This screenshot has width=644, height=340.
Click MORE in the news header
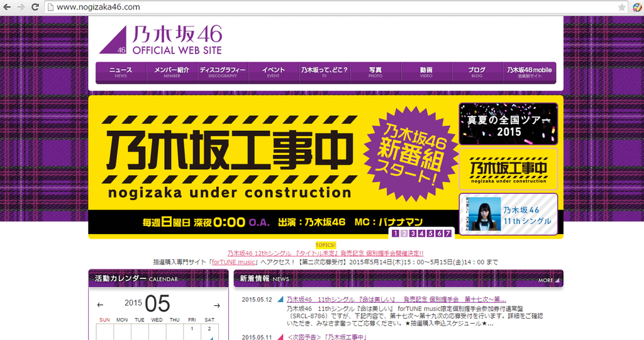point(548,280)
